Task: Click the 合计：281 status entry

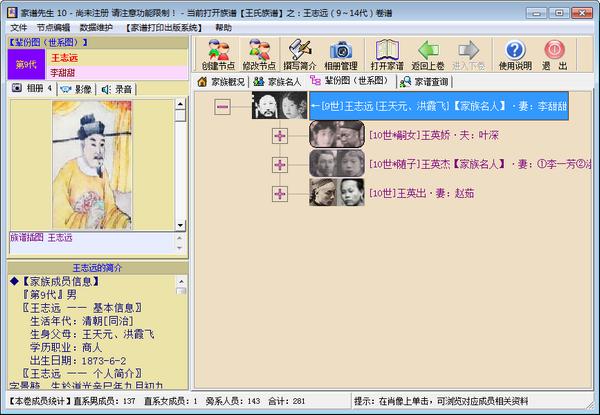Action: (x=287, y=401)
